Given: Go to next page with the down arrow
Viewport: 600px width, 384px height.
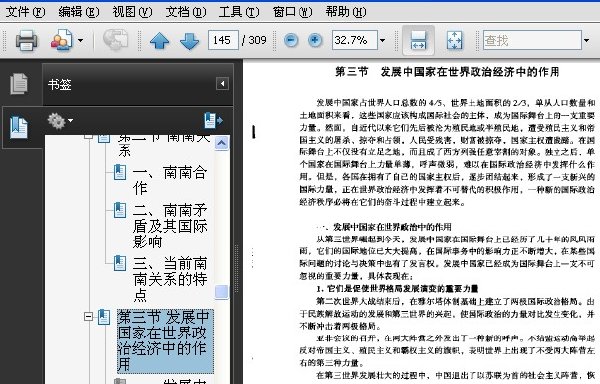Looking at the screenshot, I should [x=189, y=41].
